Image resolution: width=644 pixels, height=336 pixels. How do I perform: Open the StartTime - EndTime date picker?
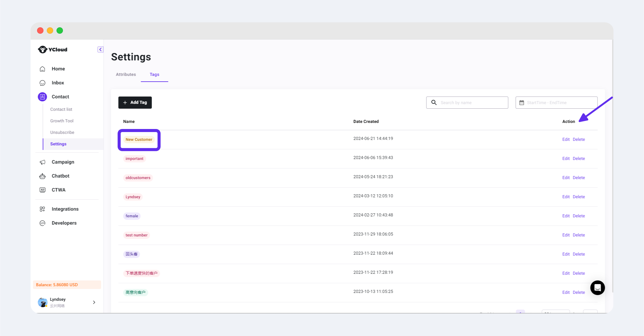[556, 103]
